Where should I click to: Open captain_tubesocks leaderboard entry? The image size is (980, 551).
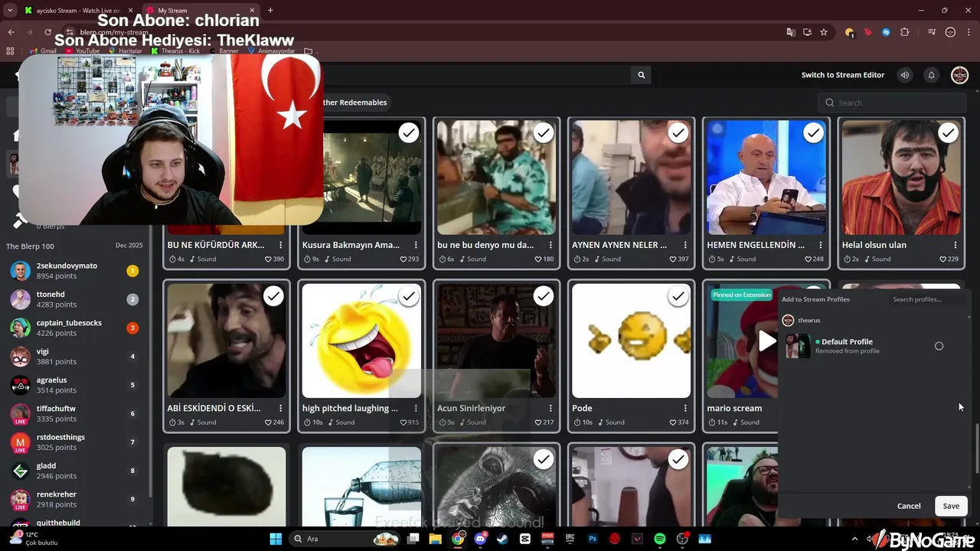click(x=75, y=328)
